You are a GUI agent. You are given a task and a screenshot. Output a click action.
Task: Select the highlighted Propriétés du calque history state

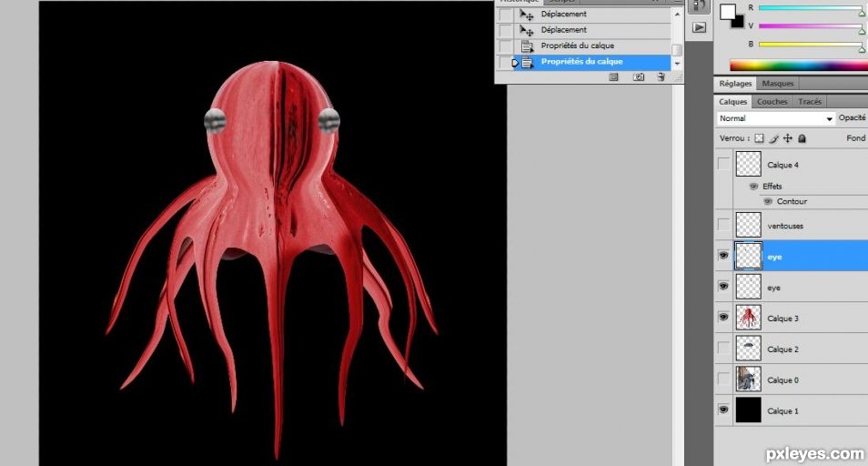coord(591,62)
